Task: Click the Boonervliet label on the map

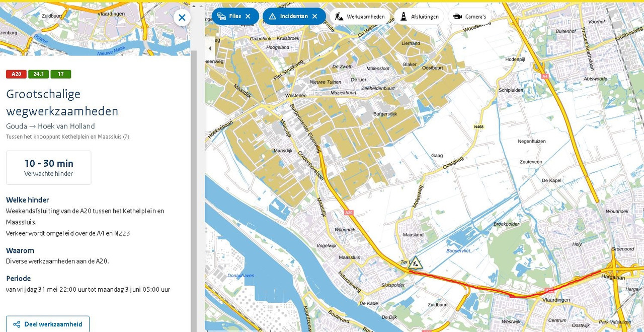Action: click(458, 250)
